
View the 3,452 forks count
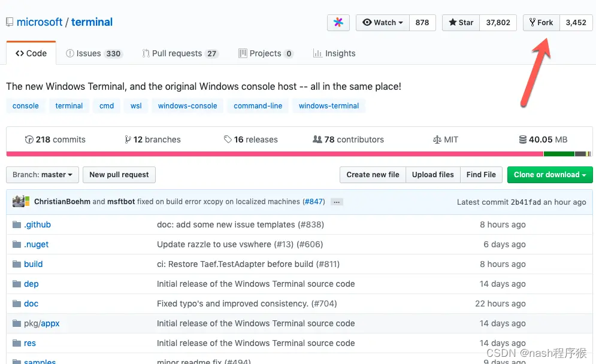(x=576, y=22)
